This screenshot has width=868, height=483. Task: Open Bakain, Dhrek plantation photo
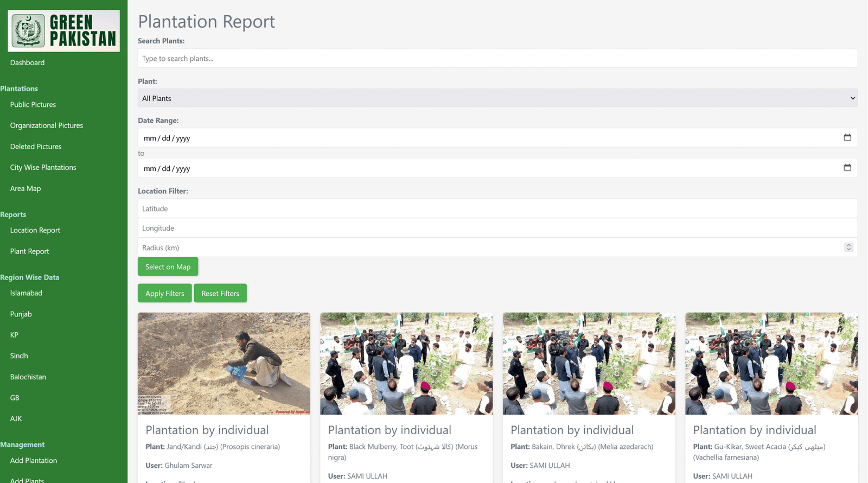tap(589, 364)
